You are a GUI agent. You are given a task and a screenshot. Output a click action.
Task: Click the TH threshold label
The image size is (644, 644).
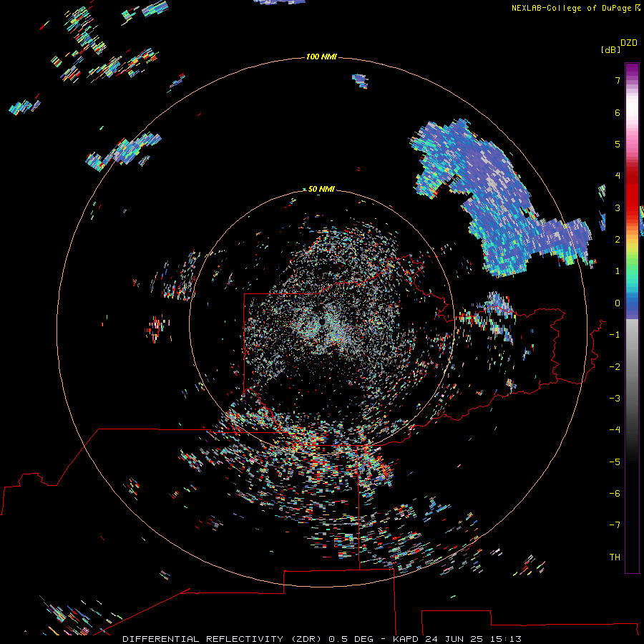(615, 557)
